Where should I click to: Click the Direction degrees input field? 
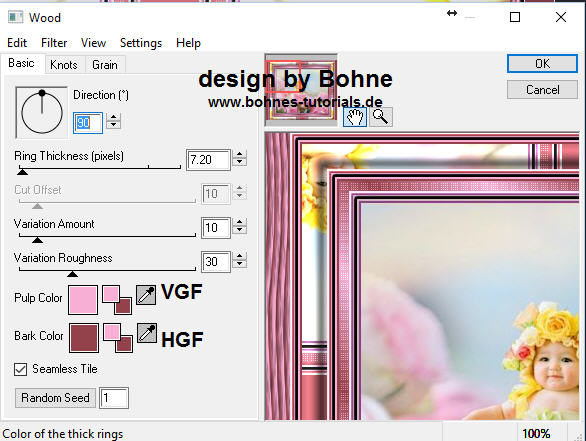tap(87, 123)
